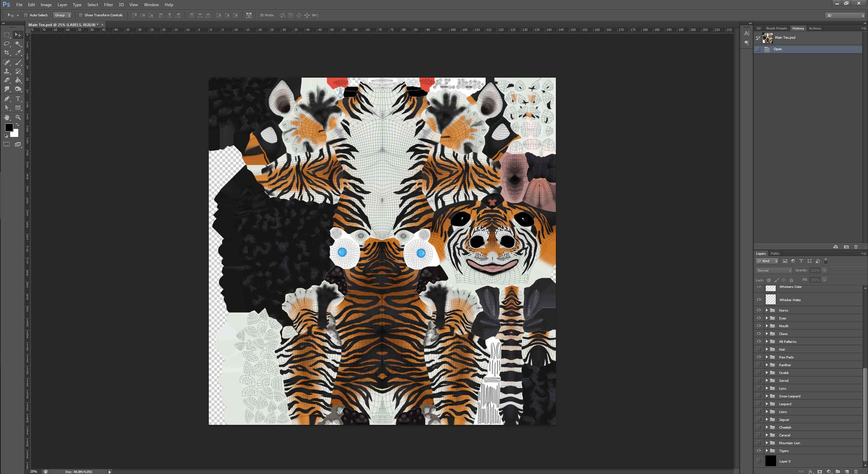Image resolution: width=868 pixels, height=474 pixels.
Task: Switch to the Actions tab
Action: tap(815, 28)
